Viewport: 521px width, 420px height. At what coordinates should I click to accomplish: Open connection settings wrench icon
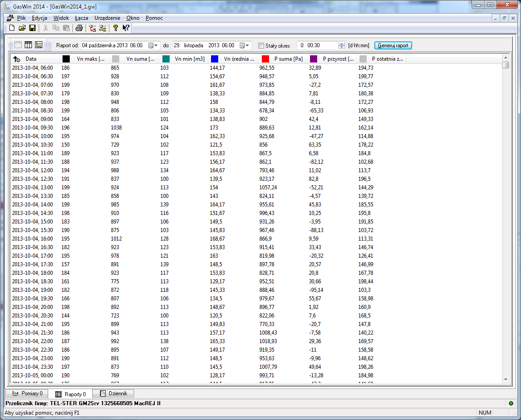coord(103,28)
